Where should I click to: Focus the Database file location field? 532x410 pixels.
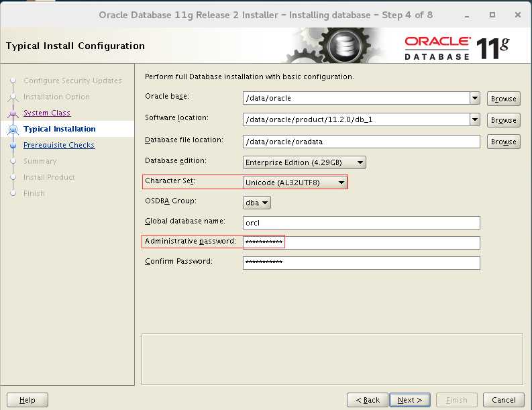pos(362,142)
